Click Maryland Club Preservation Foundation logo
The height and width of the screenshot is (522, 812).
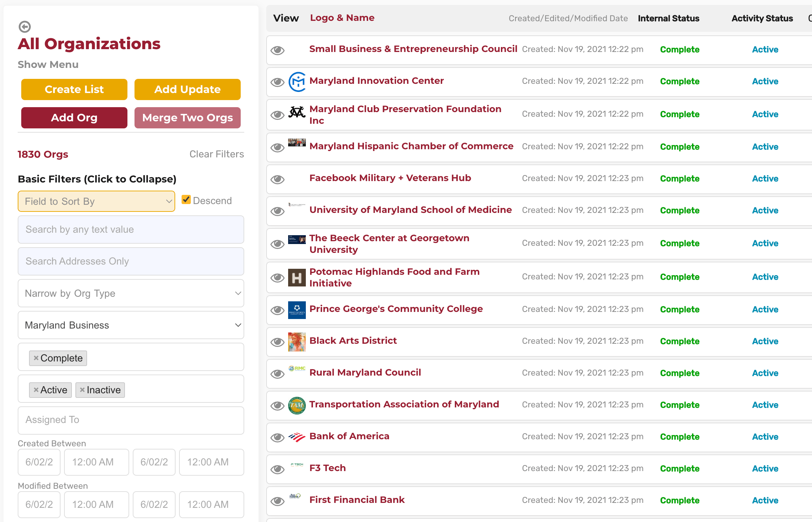pos(297,112)
